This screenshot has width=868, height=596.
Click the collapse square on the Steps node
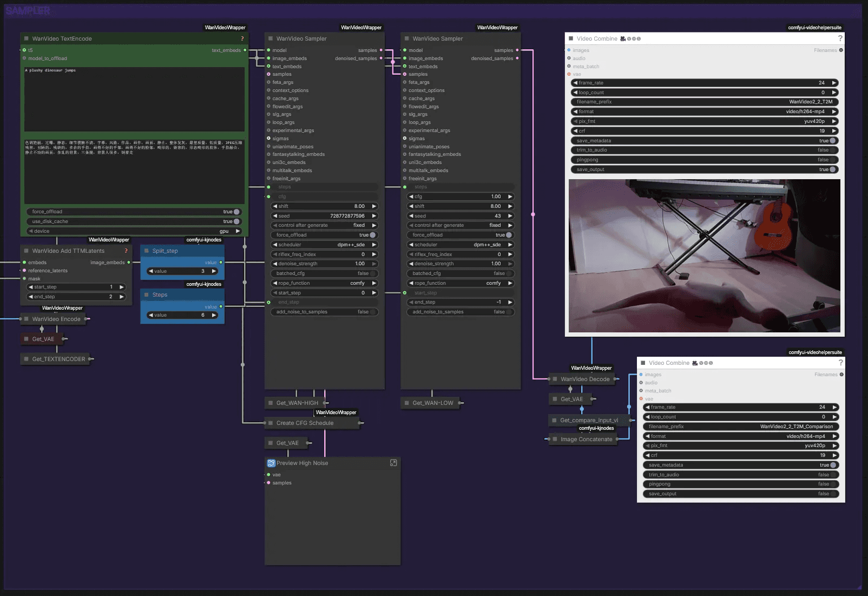tap(147, 295)
